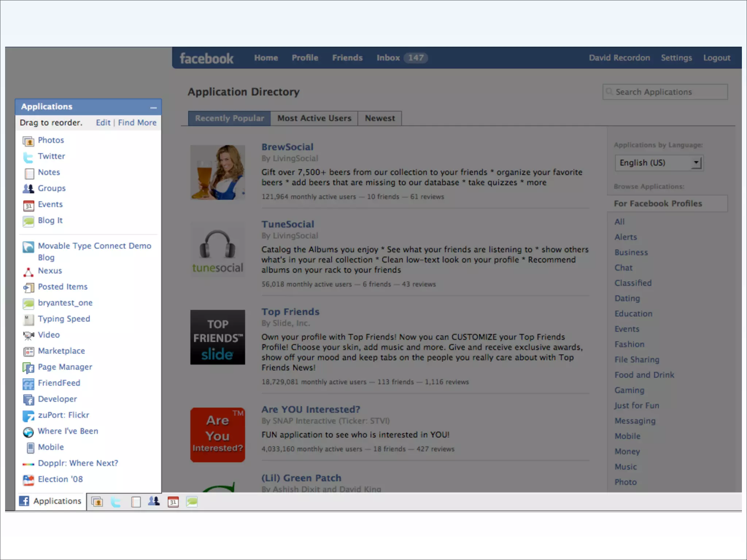Browse the Gaming category

629,390
